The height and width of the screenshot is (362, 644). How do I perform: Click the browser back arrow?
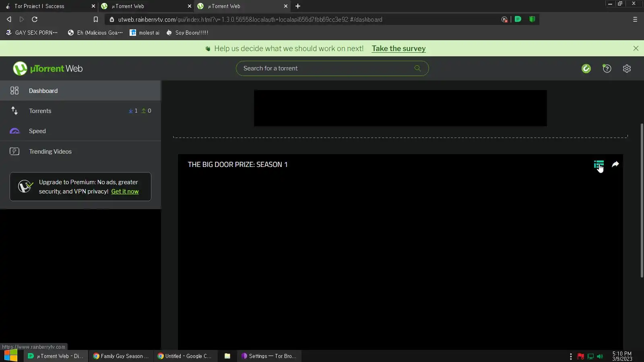(x=9, y=19)
